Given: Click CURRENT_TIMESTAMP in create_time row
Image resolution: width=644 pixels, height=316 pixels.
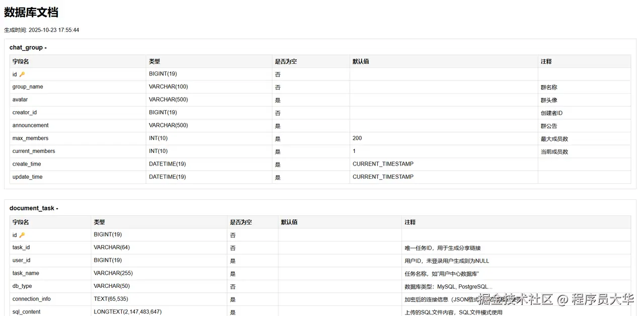Looking at the screenshot, I should point(383,164).
